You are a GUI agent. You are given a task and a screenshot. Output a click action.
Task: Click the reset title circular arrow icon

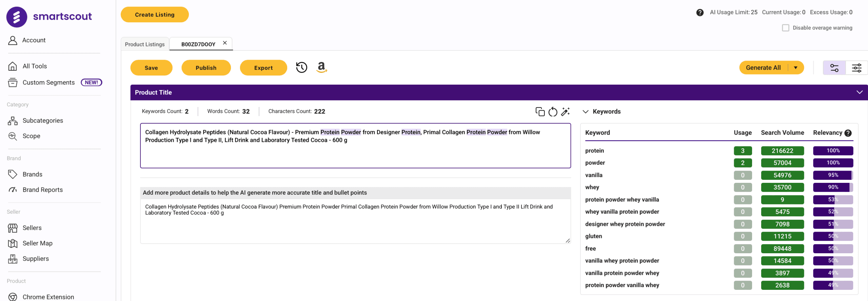click(553, 112)
